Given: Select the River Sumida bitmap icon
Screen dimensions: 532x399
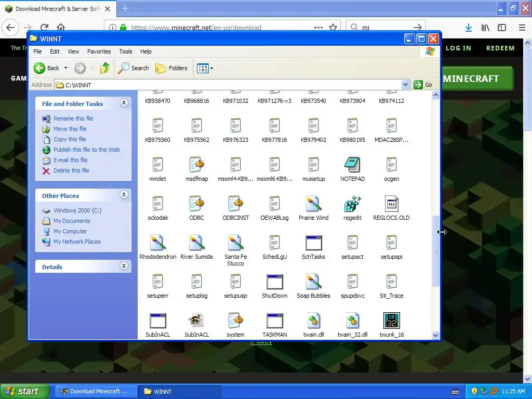Looking at the screenshot, I should (x=196, y=243).
